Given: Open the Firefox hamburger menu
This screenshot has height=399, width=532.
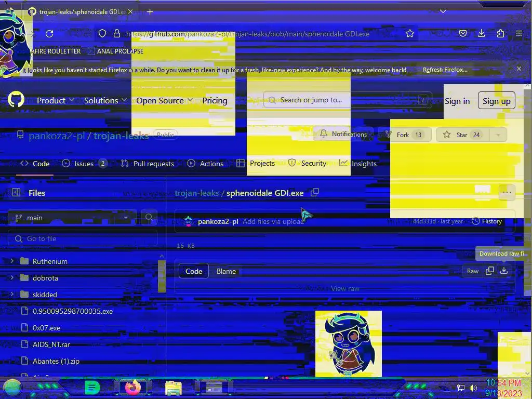Looking at the screenshot, I should point(519,33).
